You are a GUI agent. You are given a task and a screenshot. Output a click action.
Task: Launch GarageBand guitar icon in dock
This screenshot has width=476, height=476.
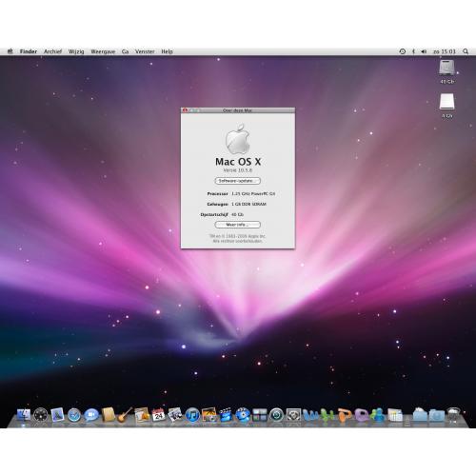pyautogui.click(x=125, y=415)
